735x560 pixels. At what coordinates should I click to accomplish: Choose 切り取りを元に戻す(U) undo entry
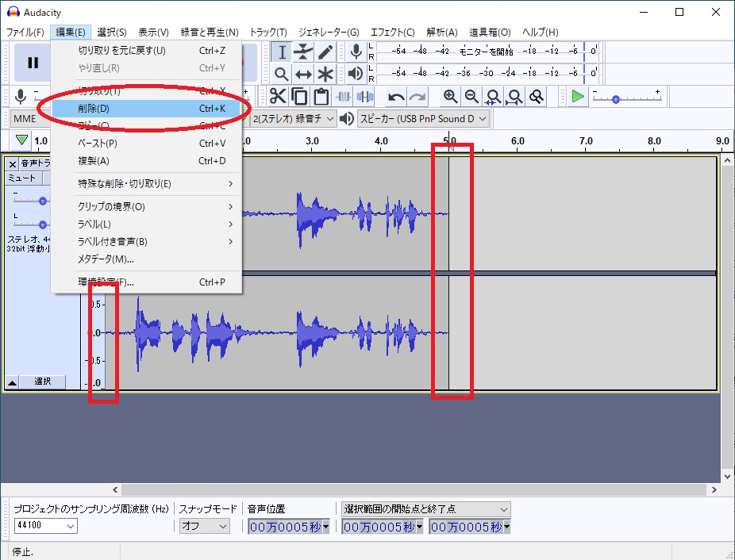(146, 51)
